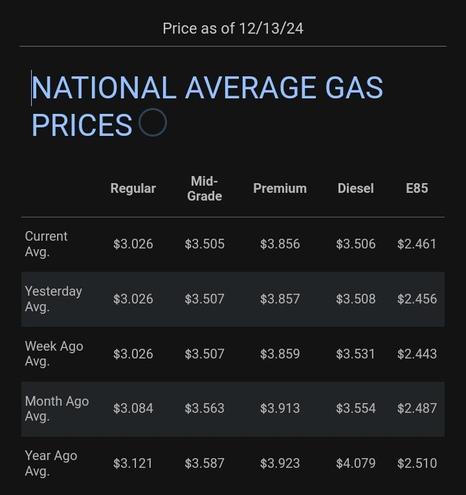Select the Mid-Grade column header
Image resolution: width=466 pixels, height=495 pixels.
coord(204,189)
